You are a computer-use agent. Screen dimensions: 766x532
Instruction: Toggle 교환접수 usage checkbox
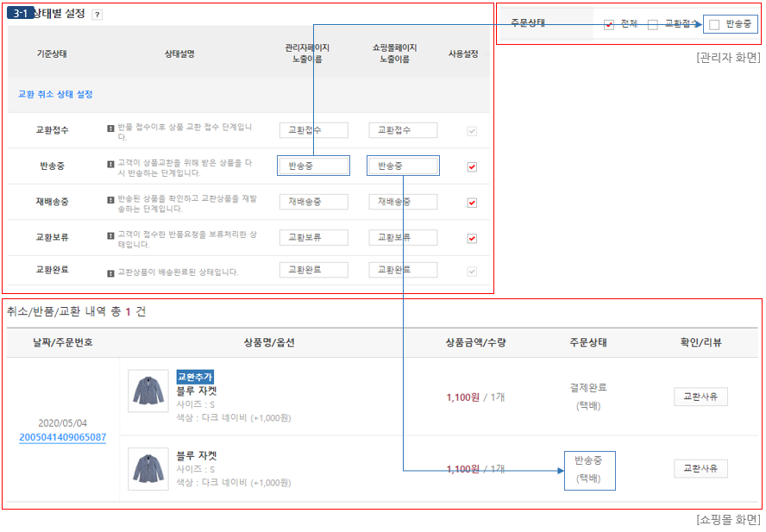pos(472,131)
